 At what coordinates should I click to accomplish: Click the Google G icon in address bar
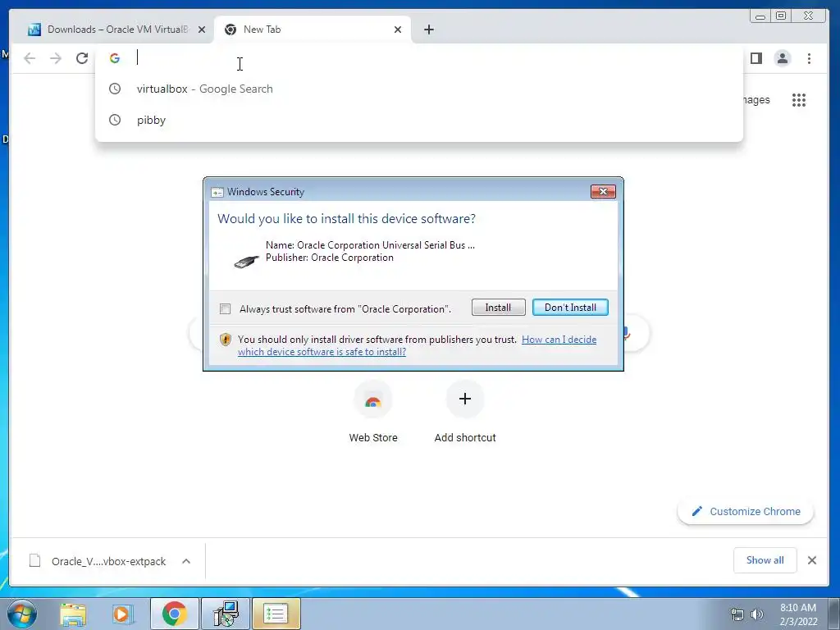[115, 58]
